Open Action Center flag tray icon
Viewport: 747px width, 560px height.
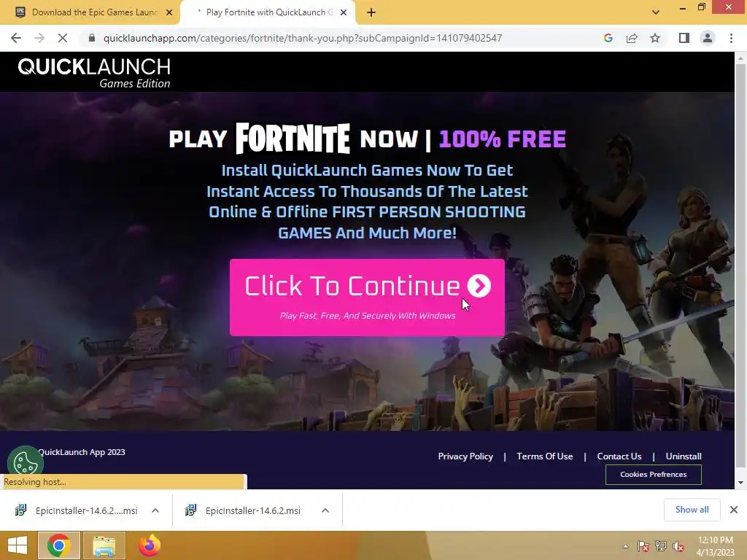(643, 546)
